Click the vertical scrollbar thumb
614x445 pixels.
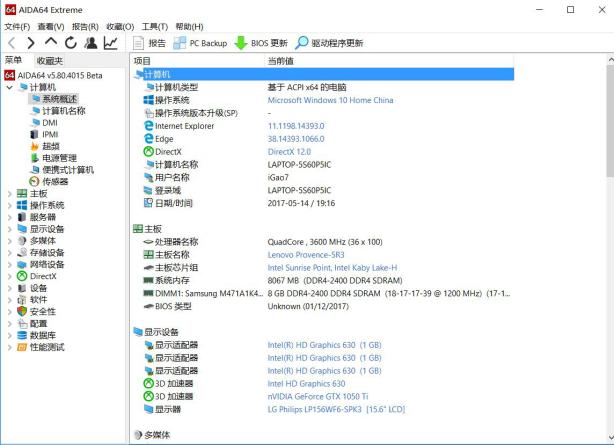tap(610, 121)
